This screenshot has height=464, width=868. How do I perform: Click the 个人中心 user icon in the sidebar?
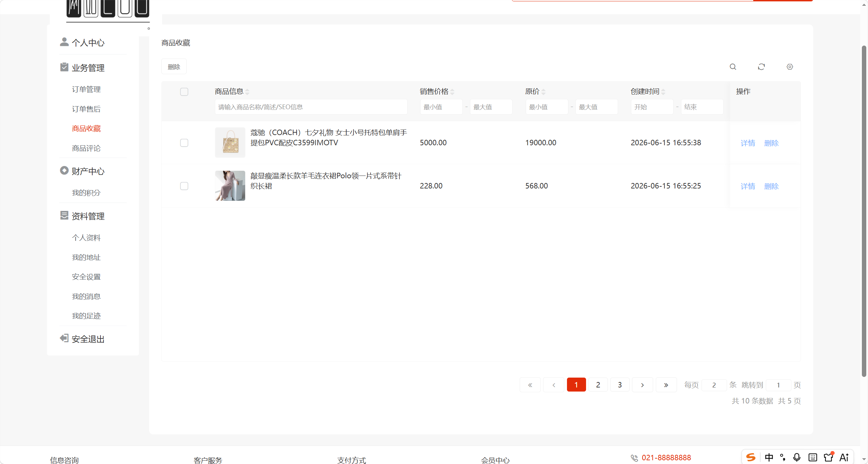coord(64,42)
